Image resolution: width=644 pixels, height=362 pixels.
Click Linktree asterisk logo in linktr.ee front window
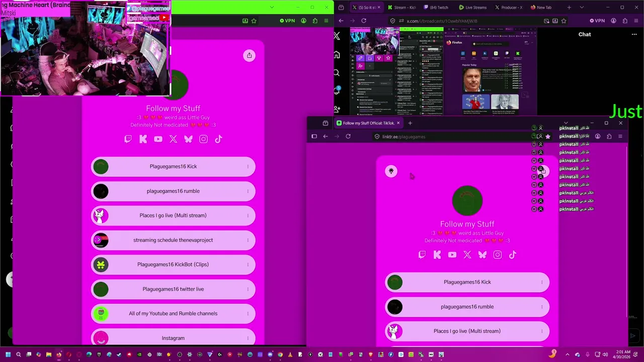click(x=391, y=171)
